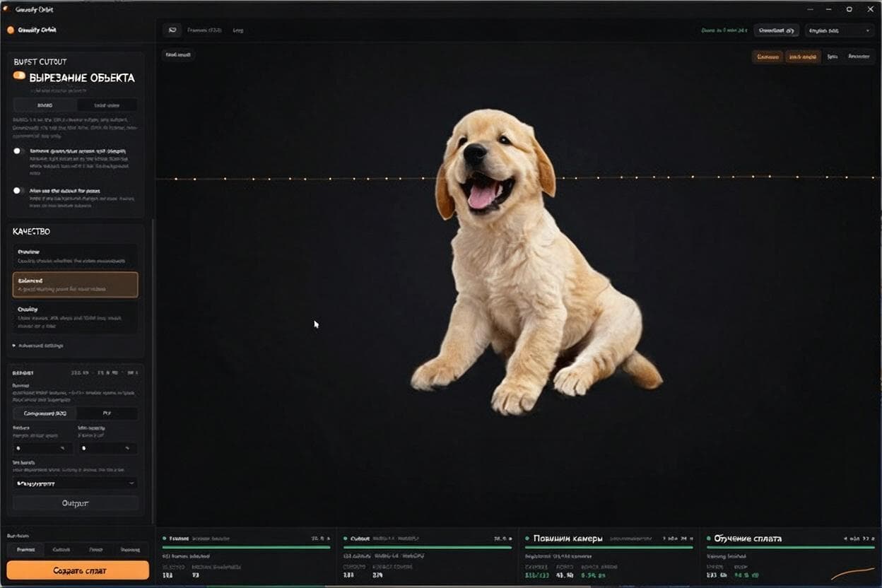This screenshot has height=588, width=882.
Task: Click the Позиции камеры stage card title
Action: click(568, 539)
